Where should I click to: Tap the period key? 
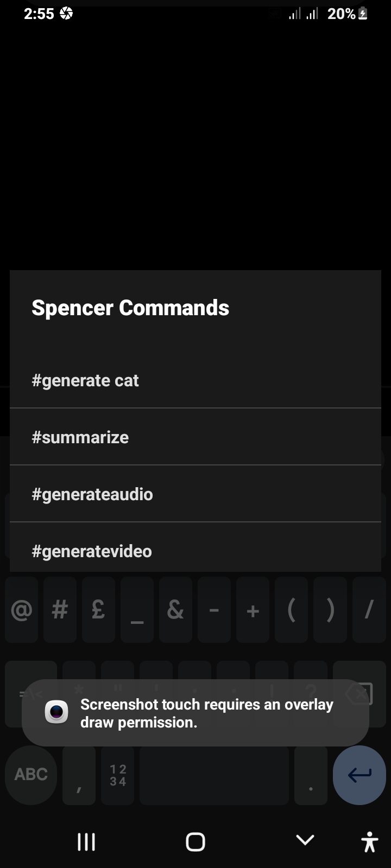click(x=311, y=775)
